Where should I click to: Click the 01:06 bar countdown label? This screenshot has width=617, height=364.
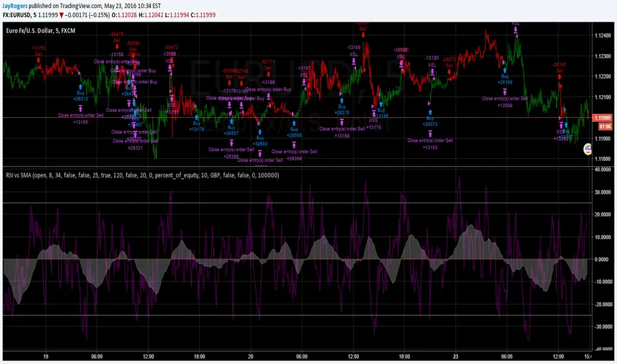pos(605,126)
